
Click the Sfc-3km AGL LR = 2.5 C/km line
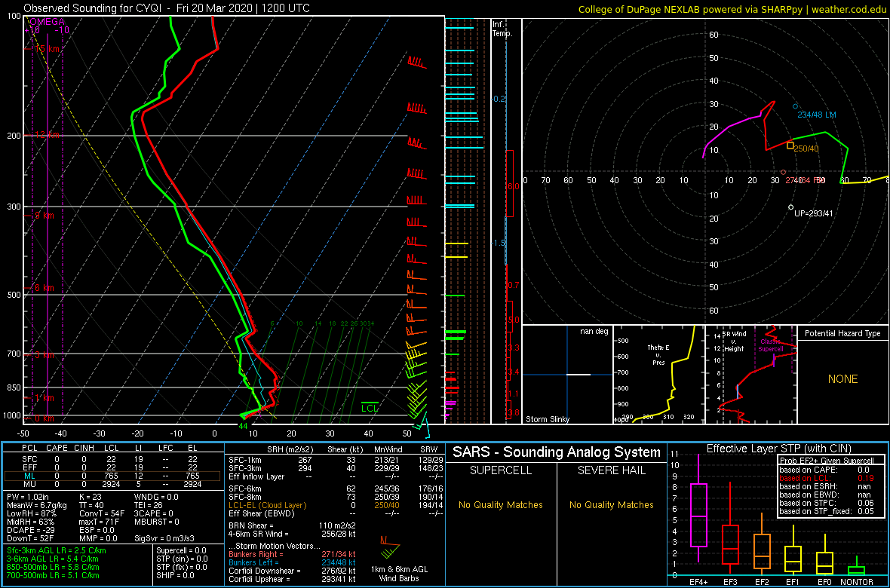point(57,550)
